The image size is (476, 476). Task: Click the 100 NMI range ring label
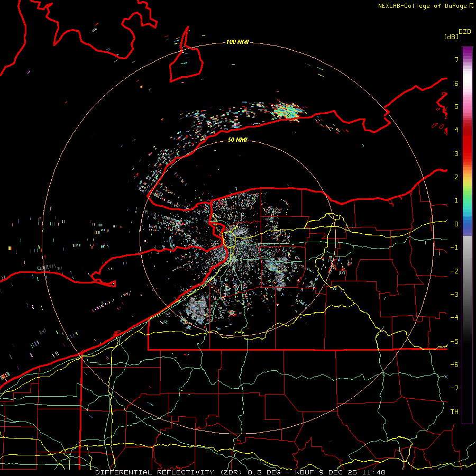tap(237, 42)
